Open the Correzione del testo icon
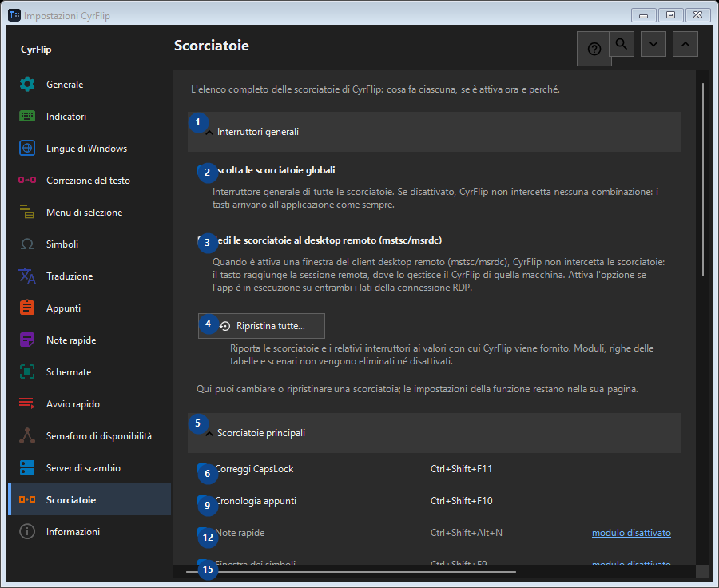Image resolution: width=719 pixels, height=588 pixels. (x=27, y=181)
